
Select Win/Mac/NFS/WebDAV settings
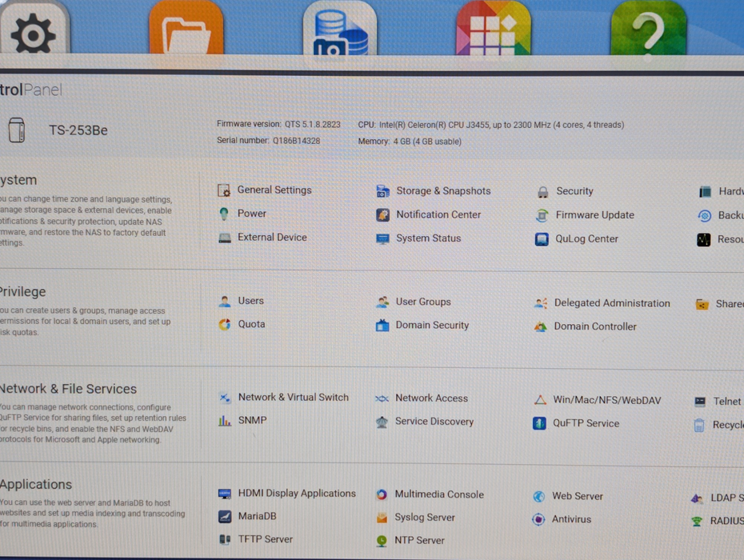(606, 400)
